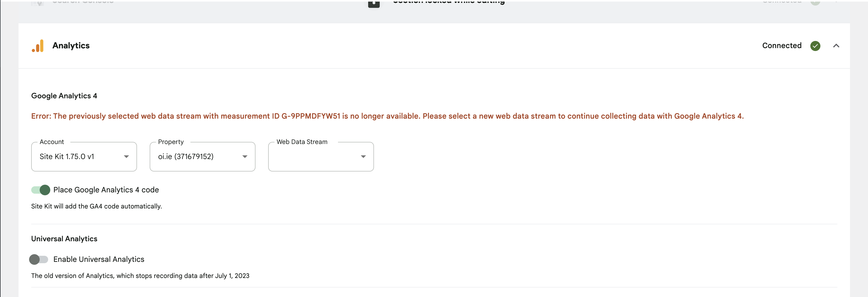Click the Analytics section header
The image size is (868, 297).
pyautogui.click(x=71, y=46)
